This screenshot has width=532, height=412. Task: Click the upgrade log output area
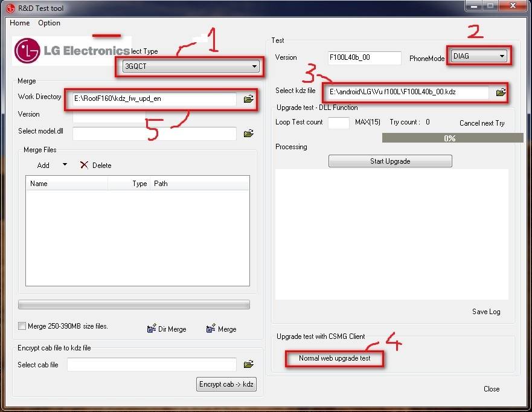(392, 234)
